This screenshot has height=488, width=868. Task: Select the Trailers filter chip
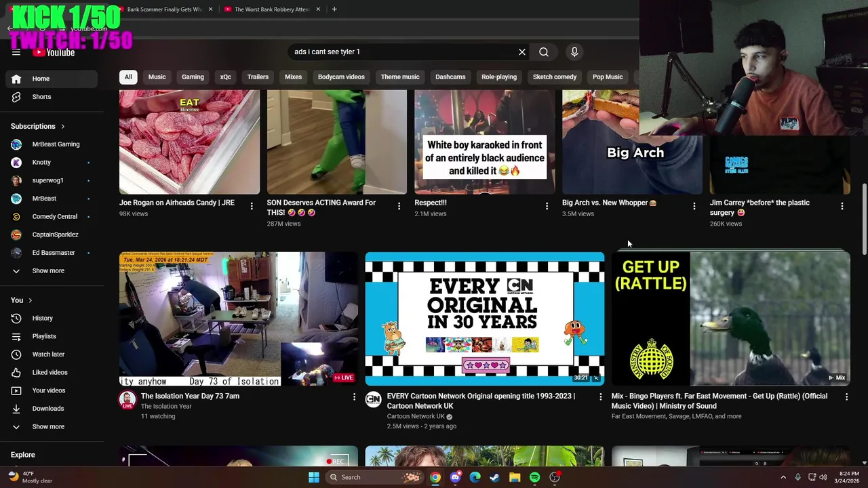(x=258, y=77)
